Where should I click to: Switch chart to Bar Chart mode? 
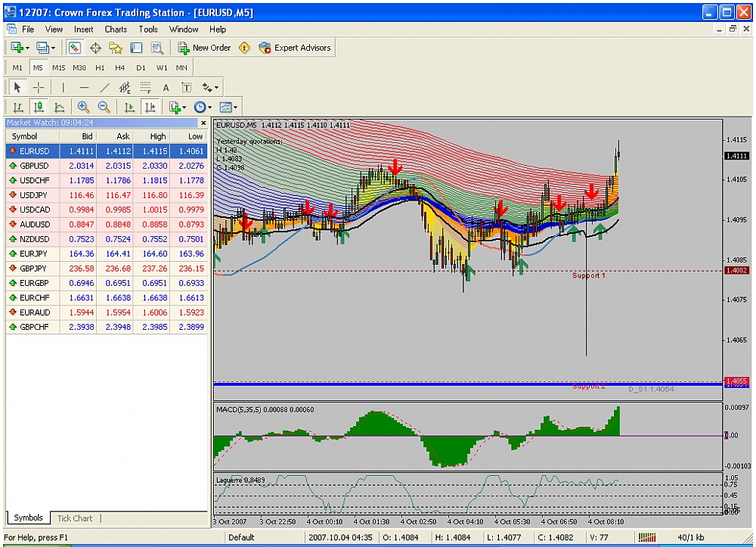click(17, 107)
